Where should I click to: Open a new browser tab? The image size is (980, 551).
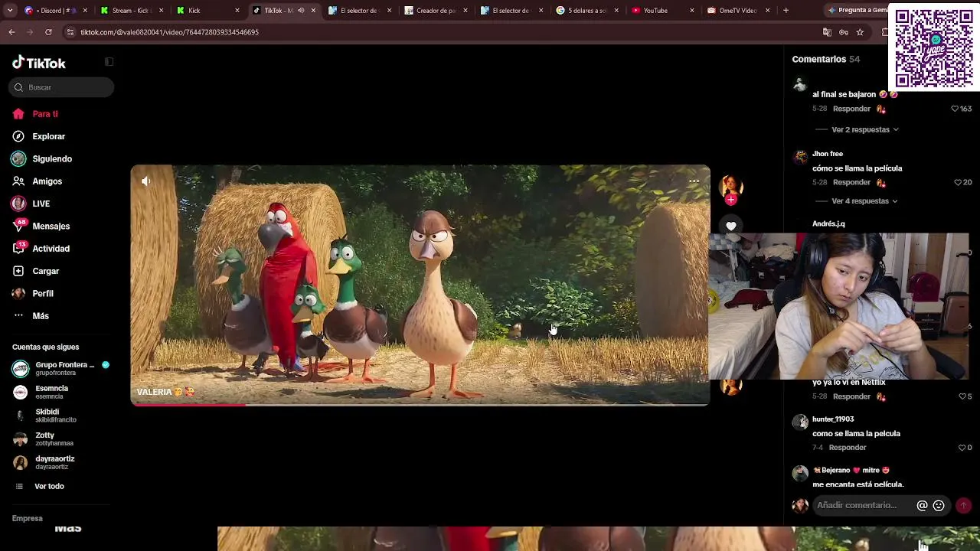coord(786,11)
